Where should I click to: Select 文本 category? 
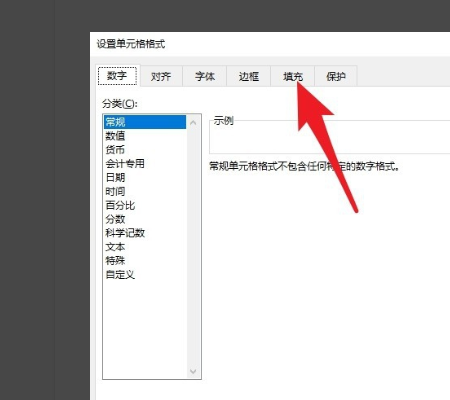click(145, 247)
